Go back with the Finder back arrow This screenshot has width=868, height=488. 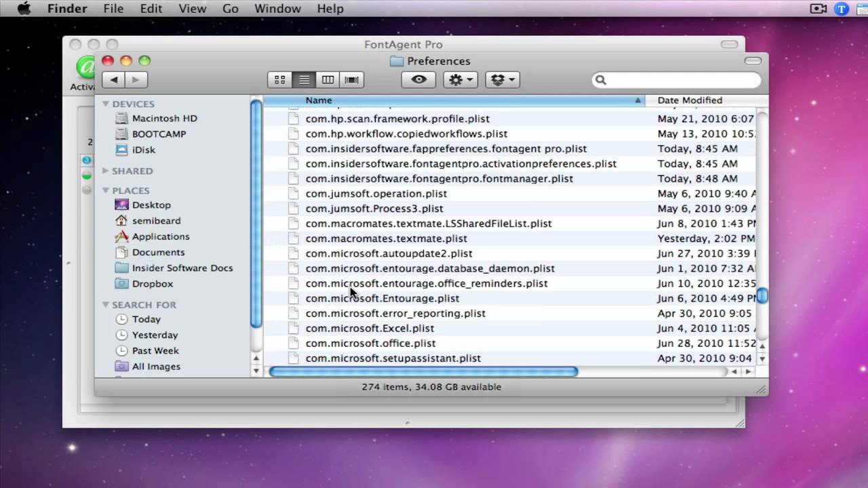click(x=113, y=80)
